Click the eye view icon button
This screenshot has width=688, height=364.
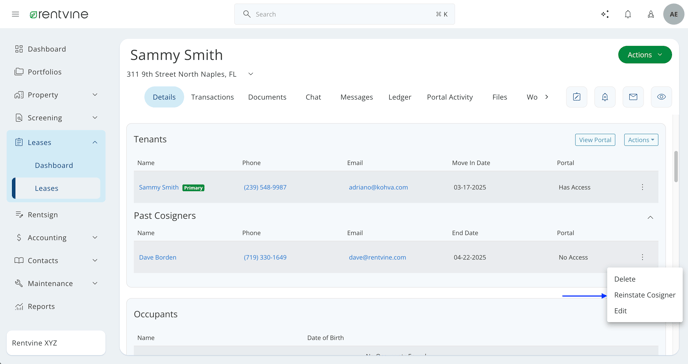coord(661,97)
